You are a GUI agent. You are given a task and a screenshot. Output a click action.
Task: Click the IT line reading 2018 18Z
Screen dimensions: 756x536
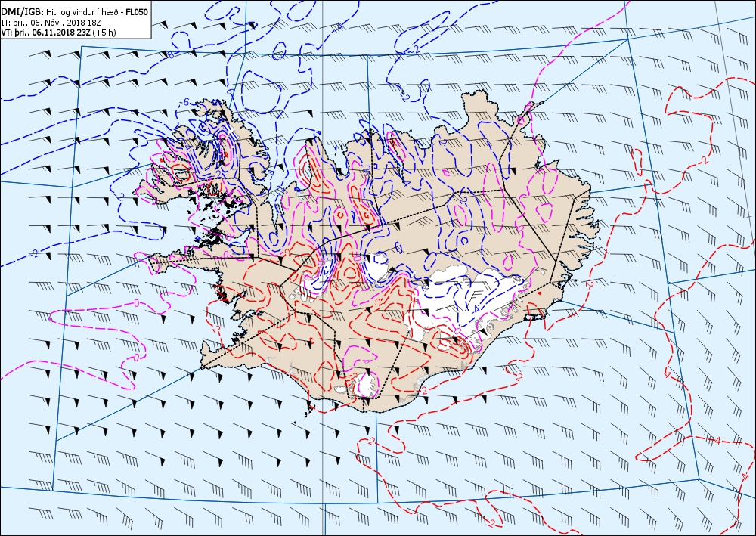(51, 23)
